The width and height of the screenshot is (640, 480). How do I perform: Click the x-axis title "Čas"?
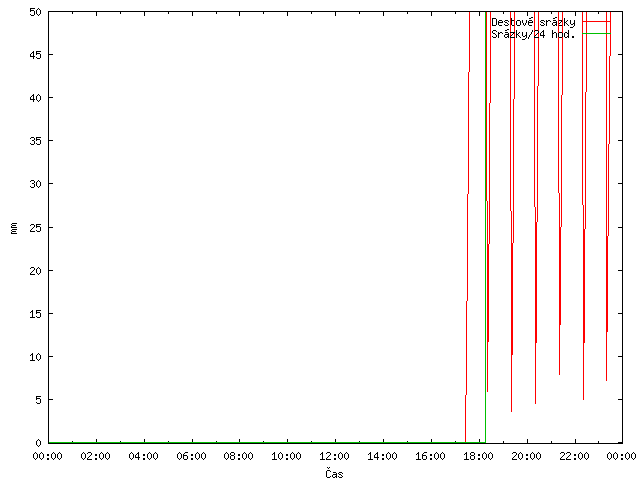pyautogui.click(x=334, y=473)
